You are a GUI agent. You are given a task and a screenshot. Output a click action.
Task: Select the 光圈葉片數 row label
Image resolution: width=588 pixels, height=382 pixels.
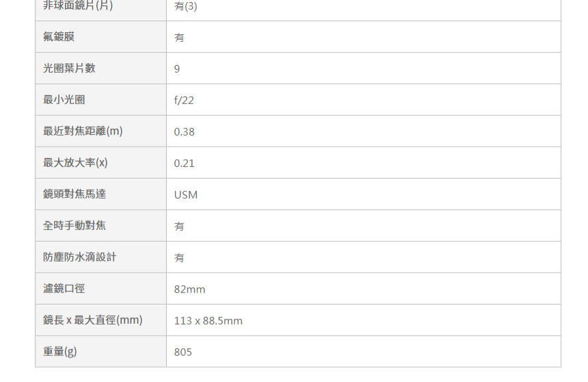click(69, 68)
